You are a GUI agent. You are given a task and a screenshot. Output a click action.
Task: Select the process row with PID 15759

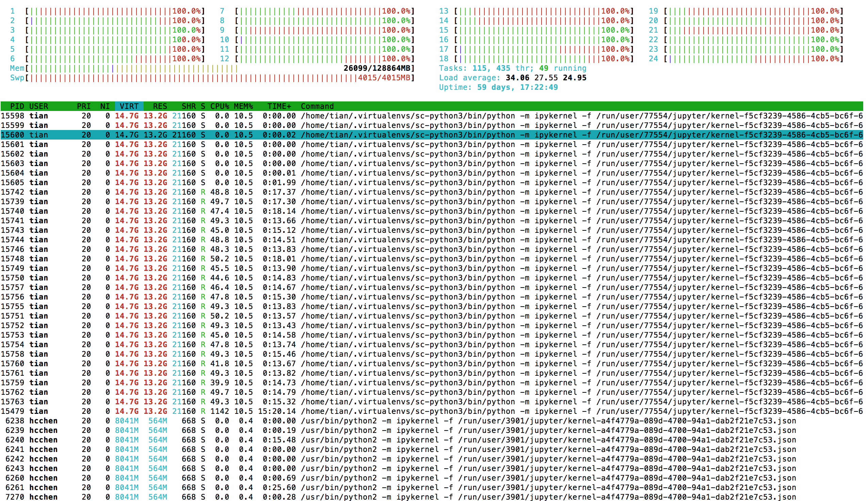click(x=432, y=383)
